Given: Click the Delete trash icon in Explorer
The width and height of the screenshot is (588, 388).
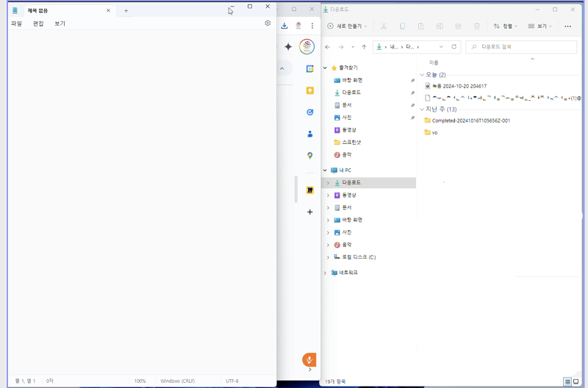Looking at the screenshot, I should coord(476,26).
